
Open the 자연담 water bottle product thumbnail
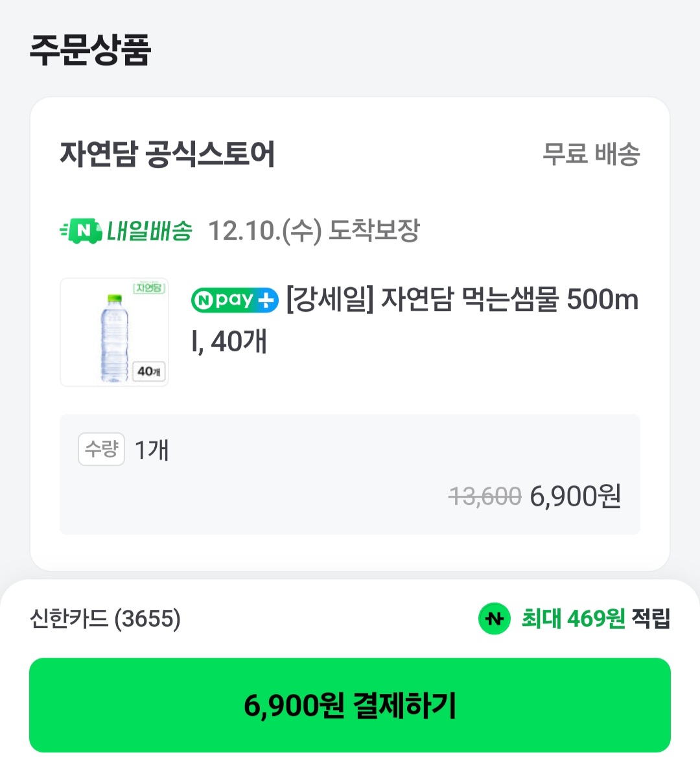click(x=114, y=332)
